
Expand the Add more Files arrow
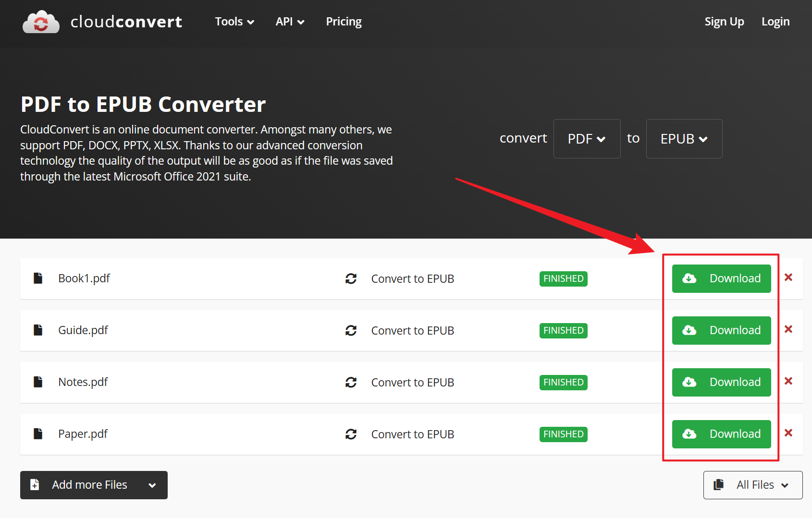coord(152,485)
